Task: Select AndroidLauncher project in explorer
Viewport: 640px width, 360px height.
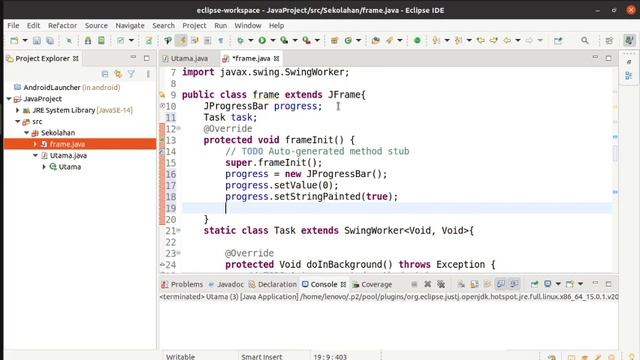Action: [67, 87]
